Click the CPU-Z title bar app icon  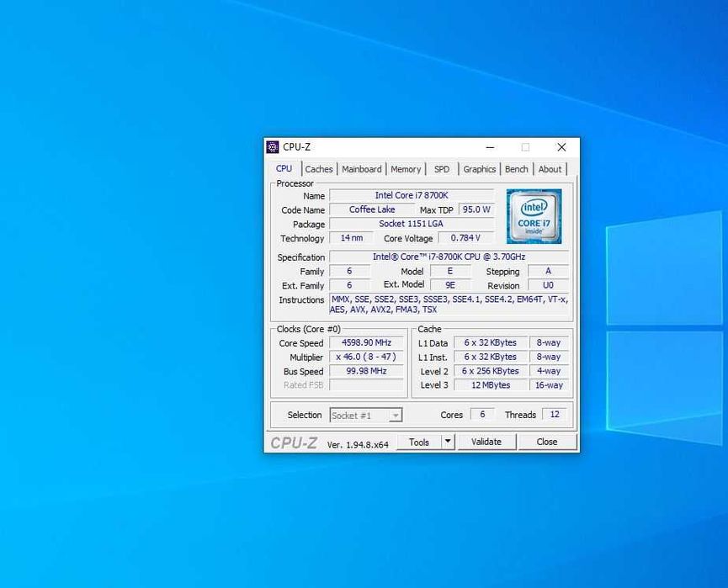click(x=273, y=147)
